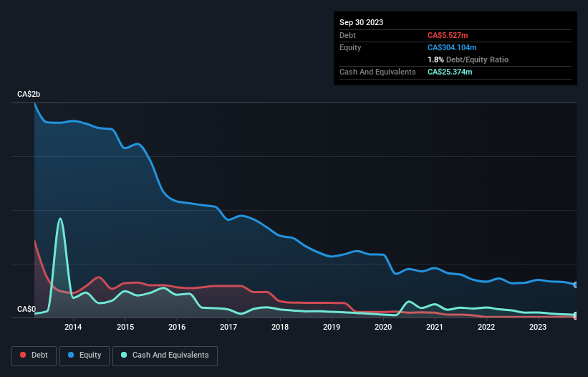This screenshot has width=588, height=377.
Task: Click the 1.8% Debt/Equity Ratio text
Action: coord(468,59)
